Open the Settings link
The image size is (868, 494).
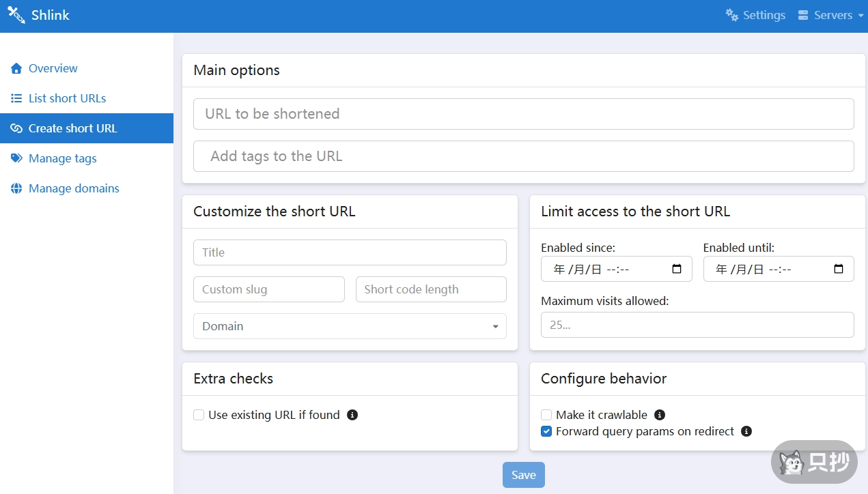pos(755,15)
